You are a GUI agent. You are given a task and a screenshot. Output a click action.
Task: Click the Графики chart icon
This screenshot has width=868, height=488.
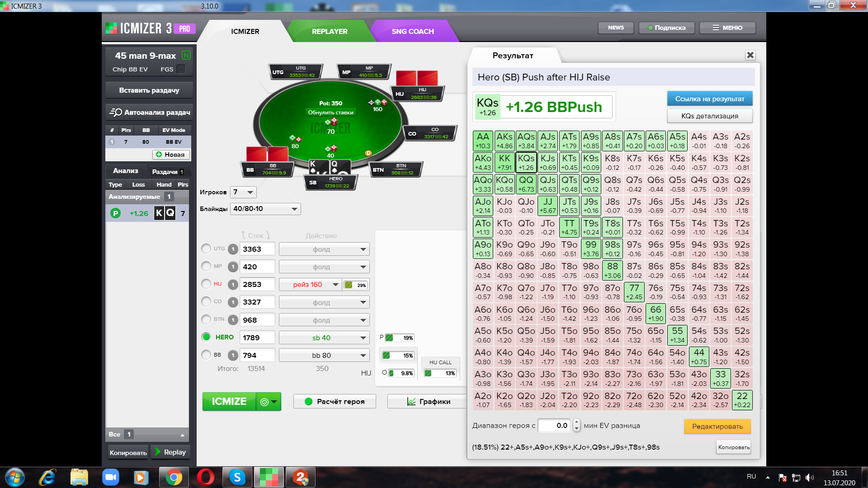pos(411,401)
